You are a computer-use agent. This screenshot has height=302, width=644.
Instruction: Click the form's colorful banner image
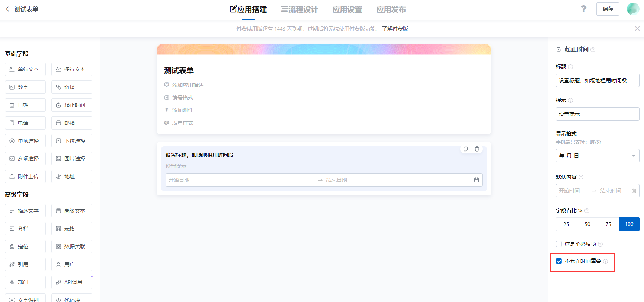(x=324, y=50)
